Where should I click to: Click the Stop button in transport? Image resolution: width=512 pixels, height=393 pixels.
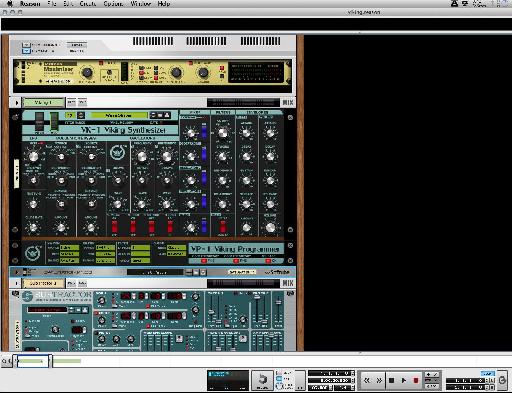click(x=391, y=380)
